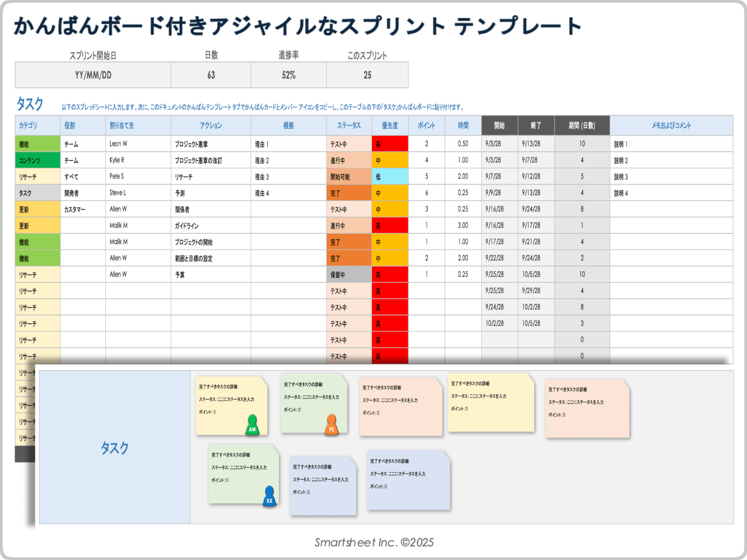
Task: Click the ポイント column header
Action: (426, 125)
